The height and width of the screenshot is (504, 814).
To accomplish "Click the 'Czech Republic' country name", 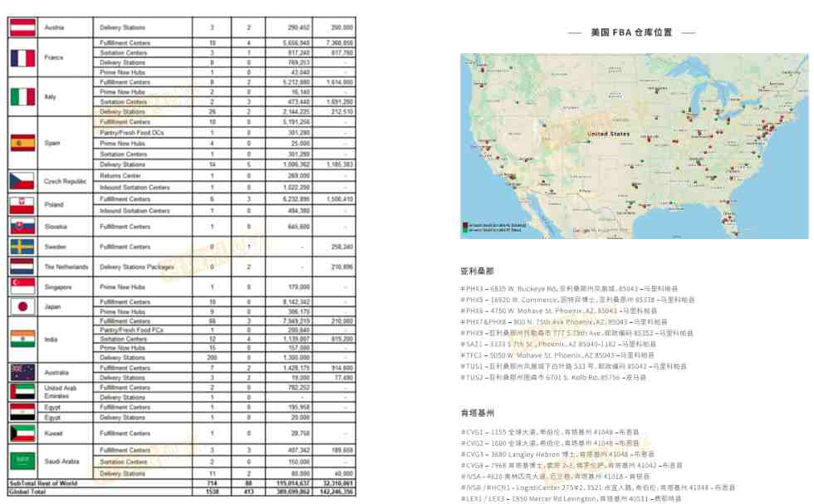I will (65, 181).
